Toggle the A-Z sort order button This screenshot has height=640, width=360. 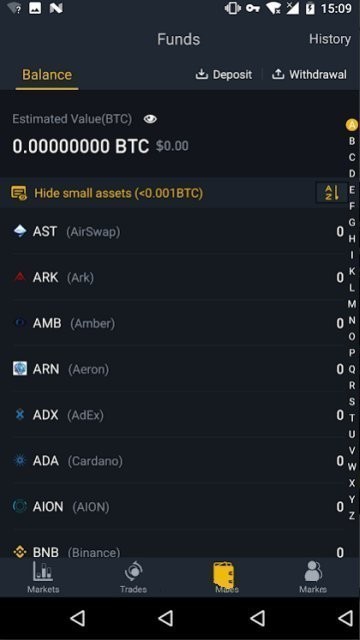[331, 193]
